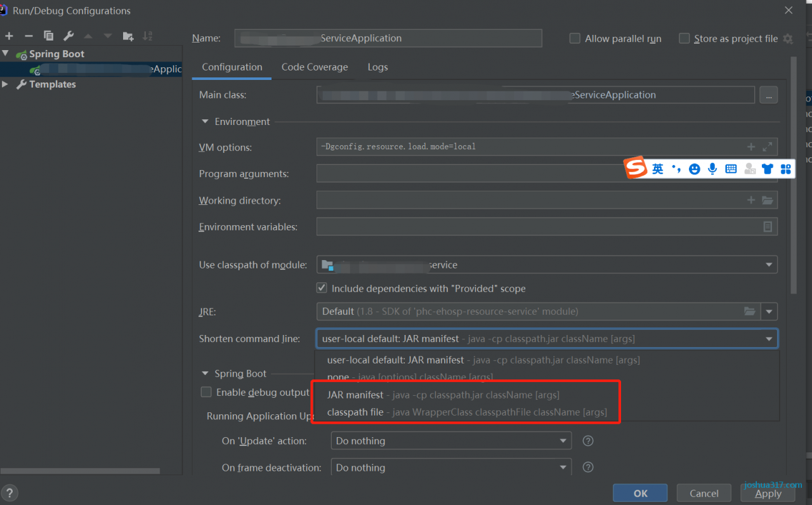Click the Copy Configuration icon

click(48, 36)
